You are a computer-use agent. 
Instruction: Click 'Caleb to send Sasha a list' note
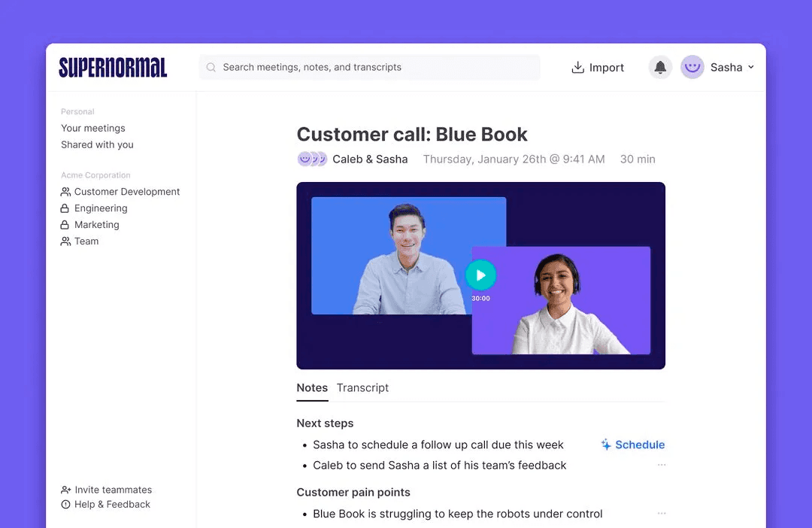coord(440,466)
